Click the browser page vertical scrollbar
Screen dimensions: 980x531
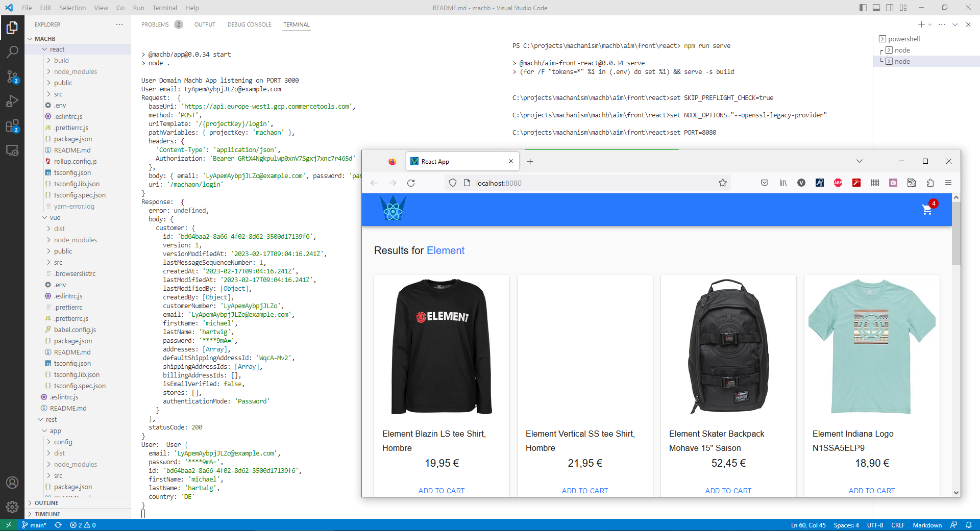coord(956,234)
